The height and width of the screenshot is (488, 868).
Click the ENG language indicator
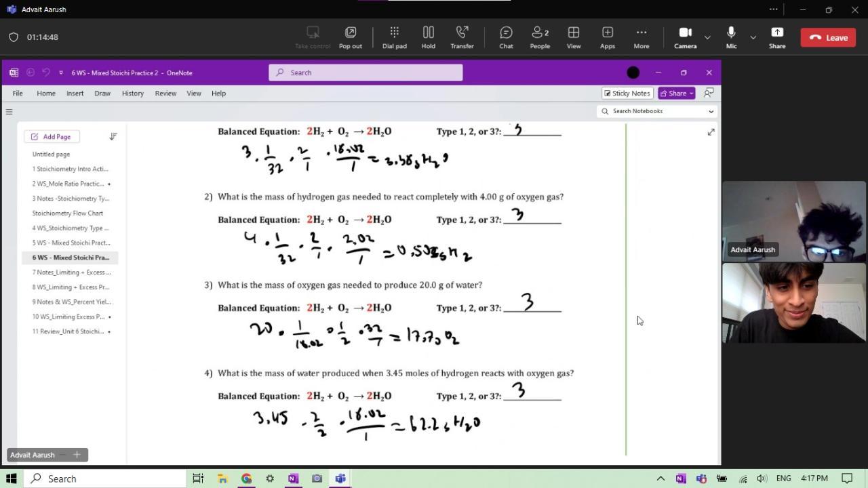point(783,479)
